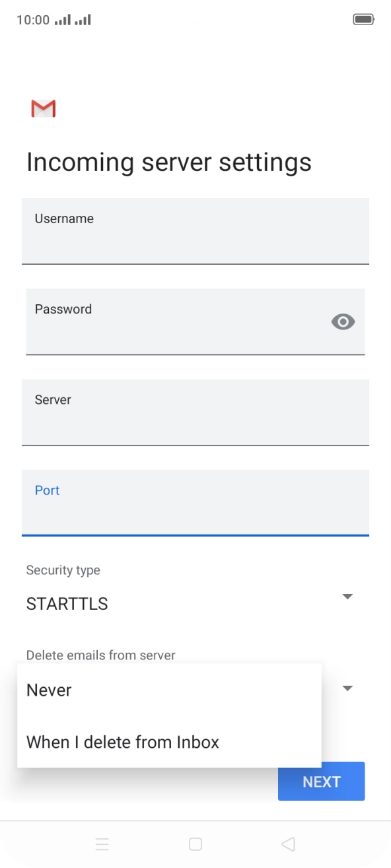This screenshot has height=868, width=391.
Task: Click the battery status icon
Action: pyautogui.click(x=364, y=19)
